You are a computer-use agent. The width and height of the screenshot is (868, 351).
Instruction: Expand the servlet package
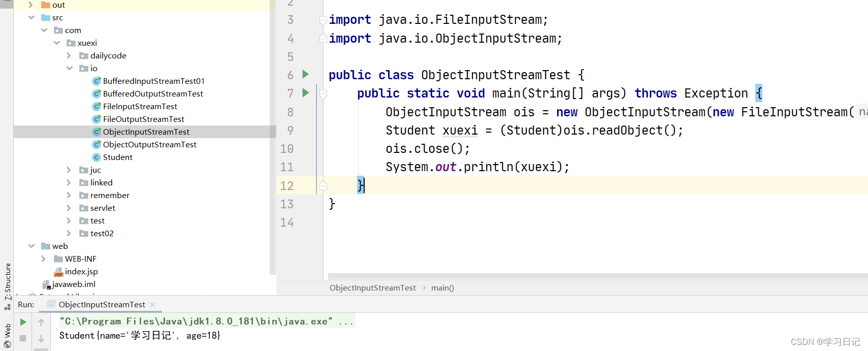pos(69,208)
